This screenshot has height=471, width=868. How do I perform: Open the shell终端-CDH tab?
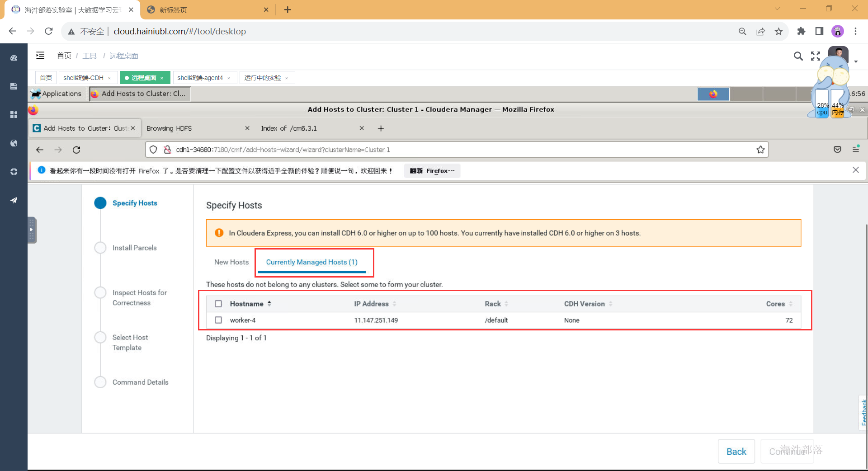[x=83, y=78]
